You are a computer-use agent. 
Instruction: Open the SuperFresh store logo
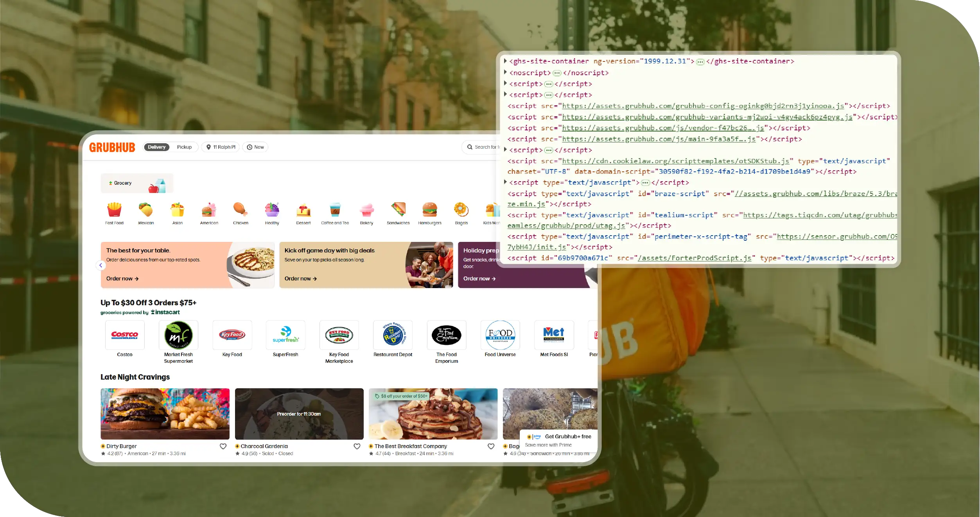click(x=285, y=335)
